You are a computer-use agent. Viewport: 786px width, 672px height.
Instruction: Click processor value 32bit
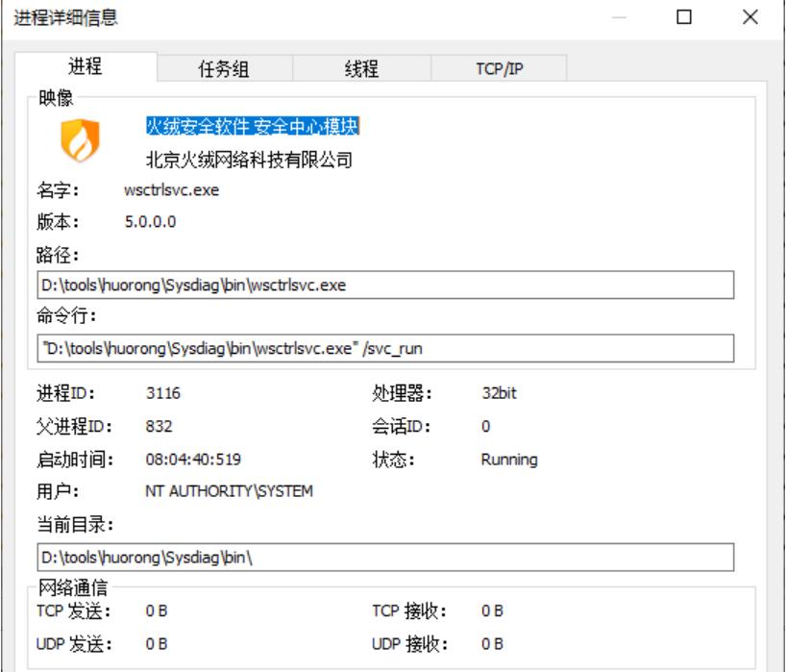(500, 393)
